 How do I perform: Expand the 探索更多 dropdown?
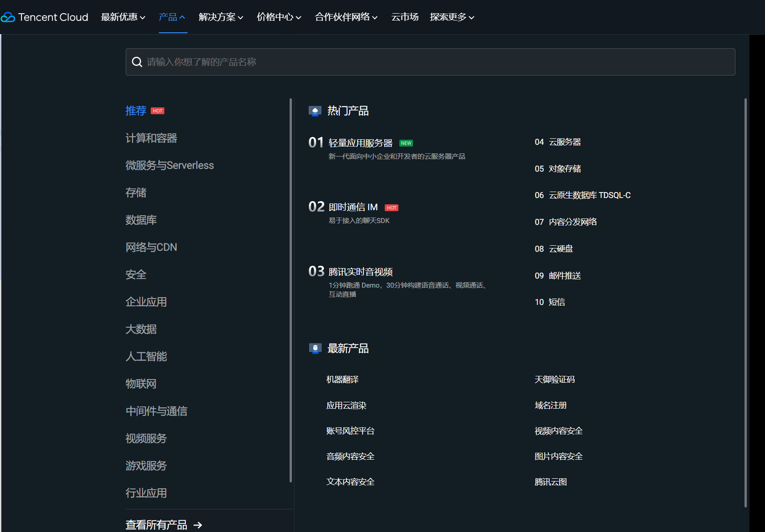point(452,17)
